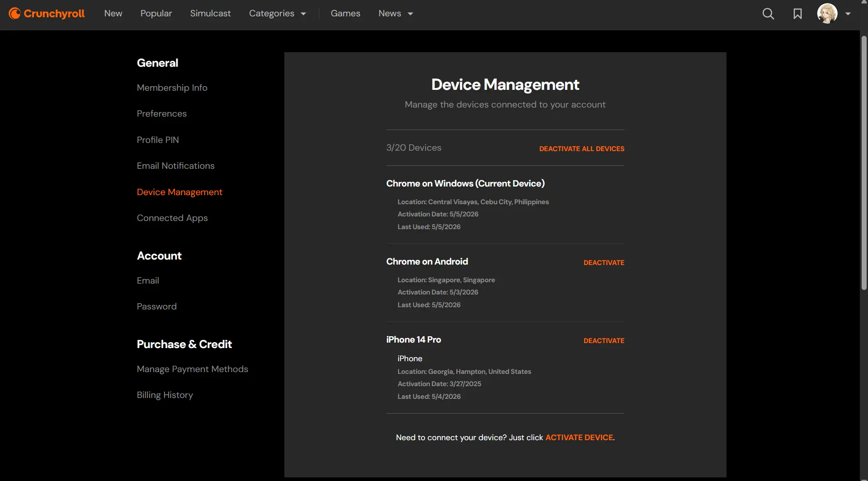The width and height of the screenshot is (868, 481).
Task: Open the Popular page
Action: [156, 14]
